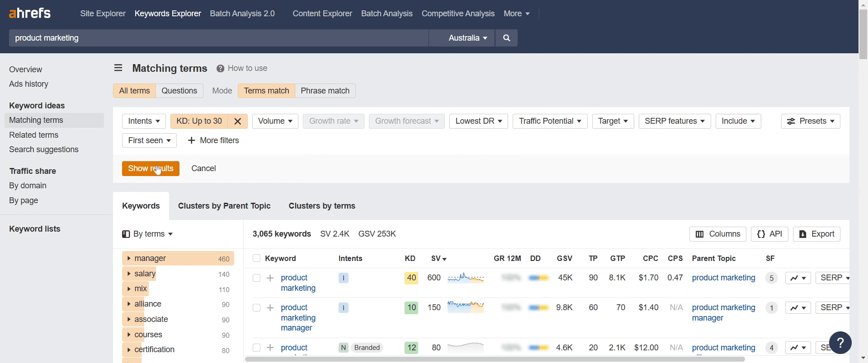Click the keyword search input field
Image resolution: width=868 pixels, height=363 pixels.
pyautogui.click(x=219, y=38)
